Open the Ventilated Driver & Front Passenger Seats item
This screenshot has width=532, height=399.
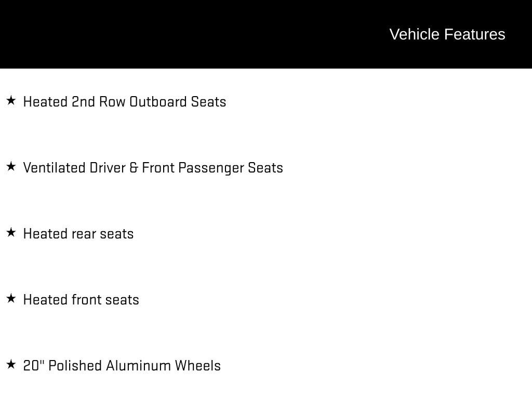tap(153, 168)
